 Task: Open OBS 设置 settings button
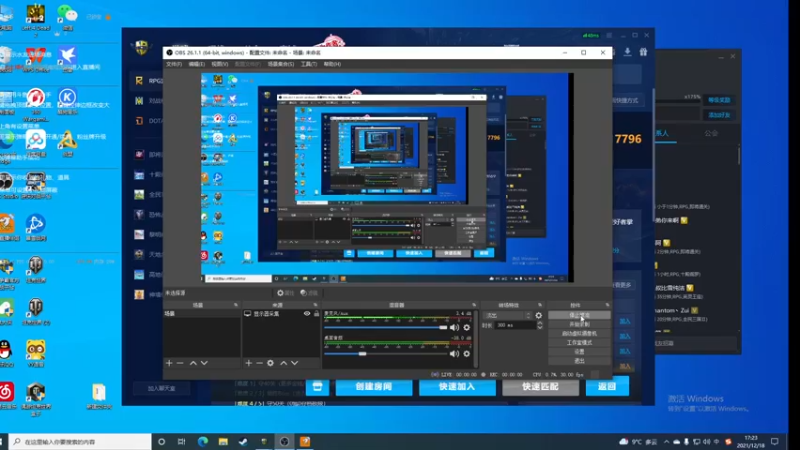pyautogui.click(x=579, y=352)
